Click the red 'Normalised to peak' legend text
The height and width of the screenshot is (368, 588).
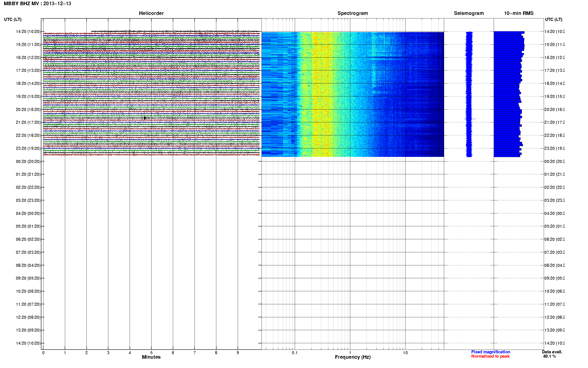tap(490, 356)
